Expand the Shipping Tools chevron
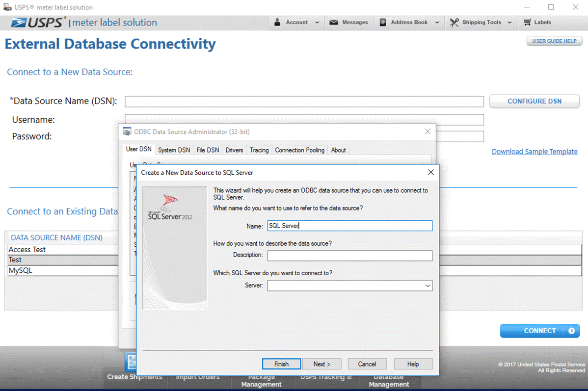The height and width of the screenshot is (391, 588). pyautogui.click(x=509, y=23)
